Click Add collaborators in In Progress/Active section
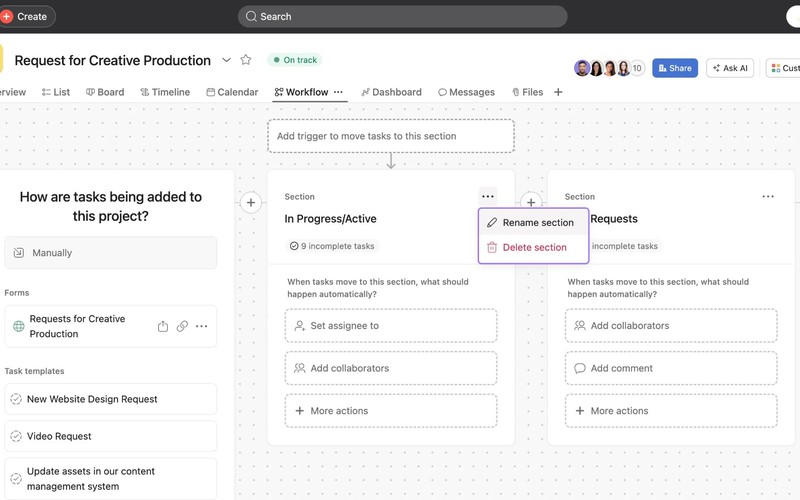Image resolution: width=800 pixels, height=500 pixels. click(x=391, y=368)
